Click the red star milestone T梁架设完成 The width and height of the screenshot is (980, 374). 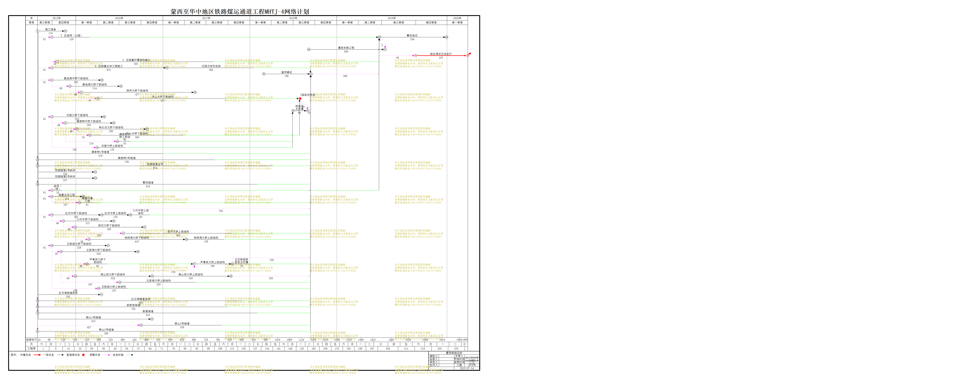click(x=300, y=99)
